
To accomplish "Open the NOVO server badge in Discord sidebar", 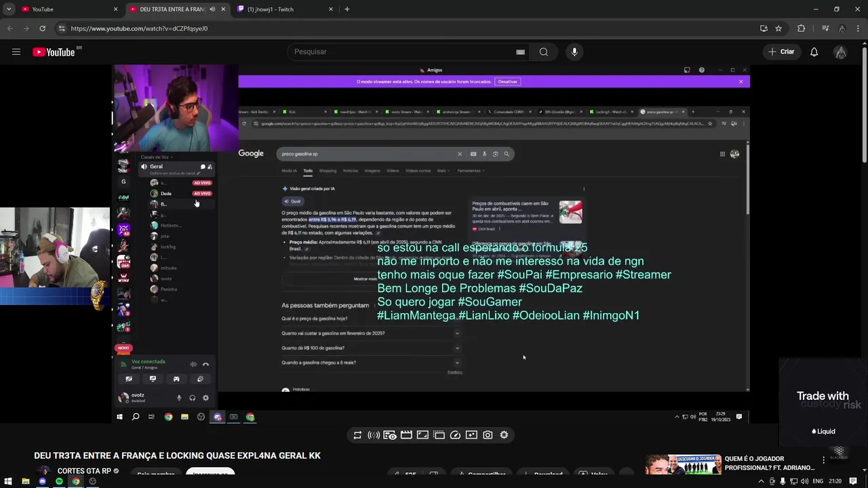I will pos(123,348).
